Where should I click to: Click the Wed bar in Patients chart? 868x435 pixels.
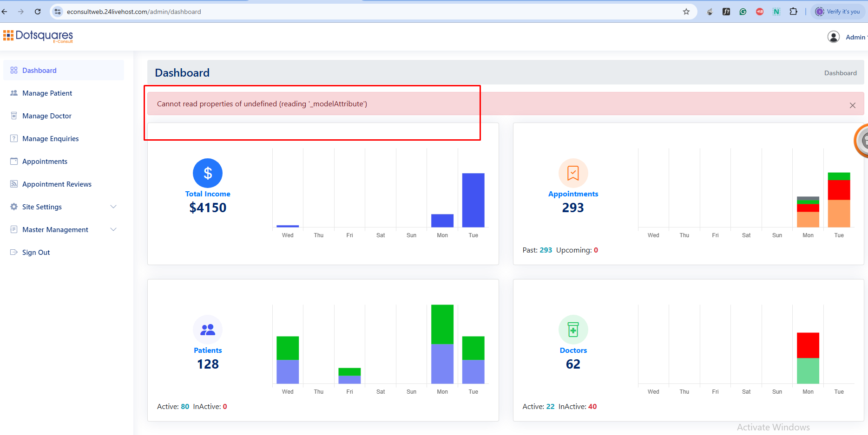(288, 360)
